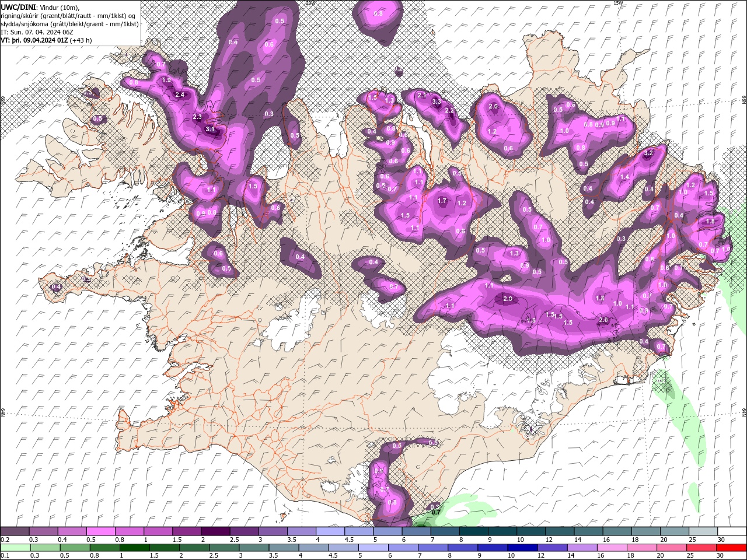Image resolution: width=747 pixels, height=560 pixels.
Task: Click the 15W longitude label at the top edge
Action: coord(618,3)
